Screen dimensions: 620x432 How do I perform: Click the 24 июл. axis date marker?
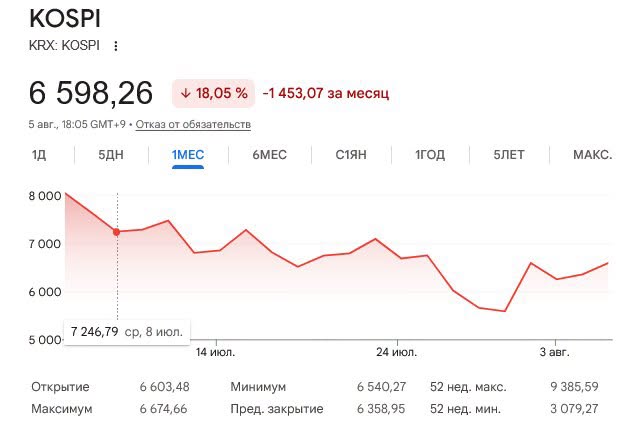coord(397,352)
